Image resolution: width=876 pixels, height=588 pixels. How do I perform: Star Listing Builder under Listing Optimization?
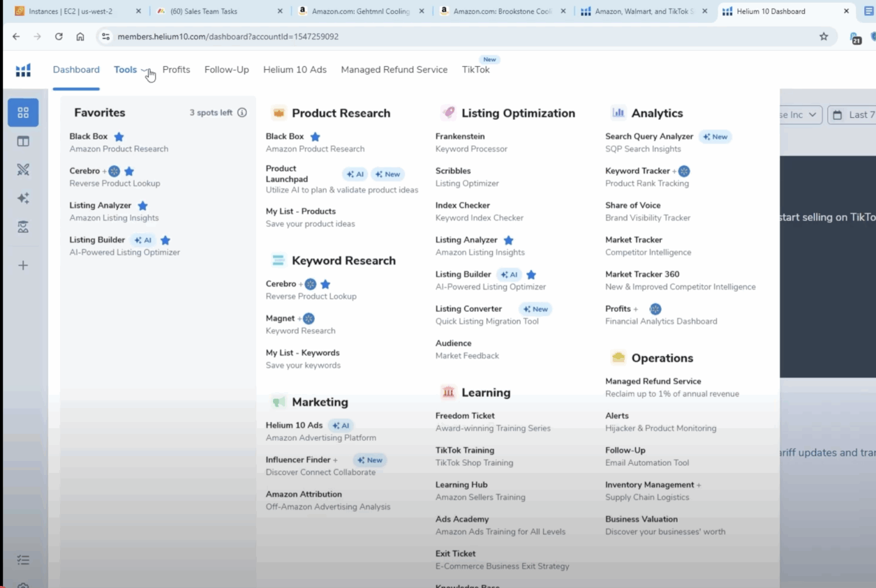click(x=530, y=274)
